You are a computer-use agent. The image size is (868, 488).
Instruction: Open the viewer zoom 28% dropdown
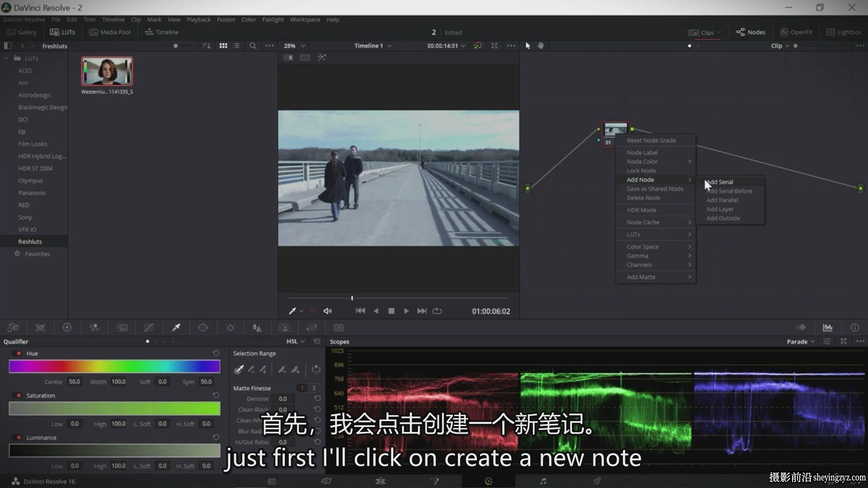[294, 46]
